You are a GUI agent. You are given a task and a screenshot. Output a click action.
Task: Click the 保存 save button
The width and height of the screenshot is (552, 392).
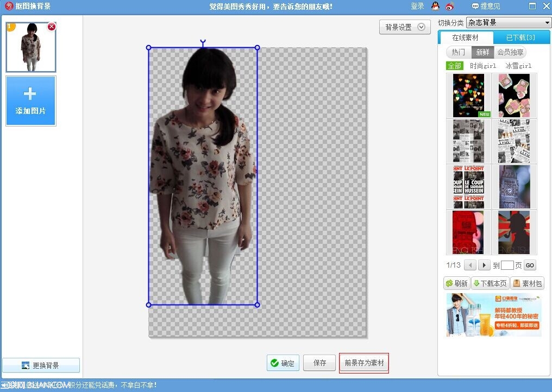pyautogui.click(x=319, y=363)
